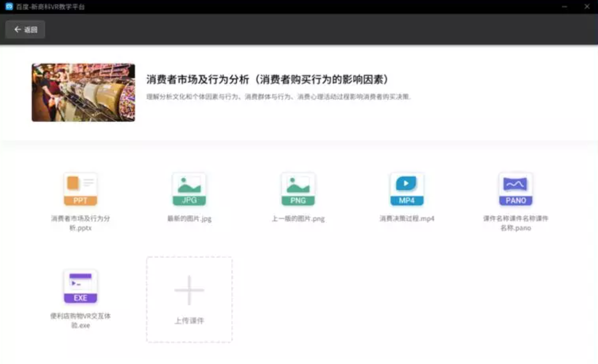
Task: Open the PANO panorama file icon
Action: pos(516,189)
